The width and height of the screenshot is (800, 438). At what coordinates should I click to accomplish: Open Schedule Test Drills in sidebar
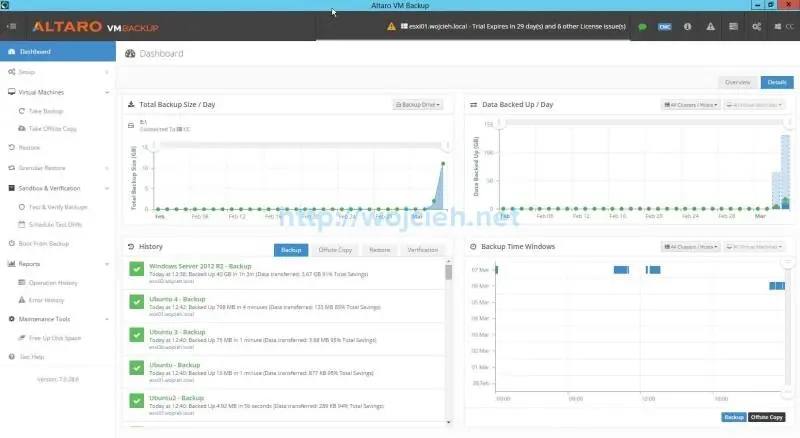pyautogui.click(x=50, y=225)
